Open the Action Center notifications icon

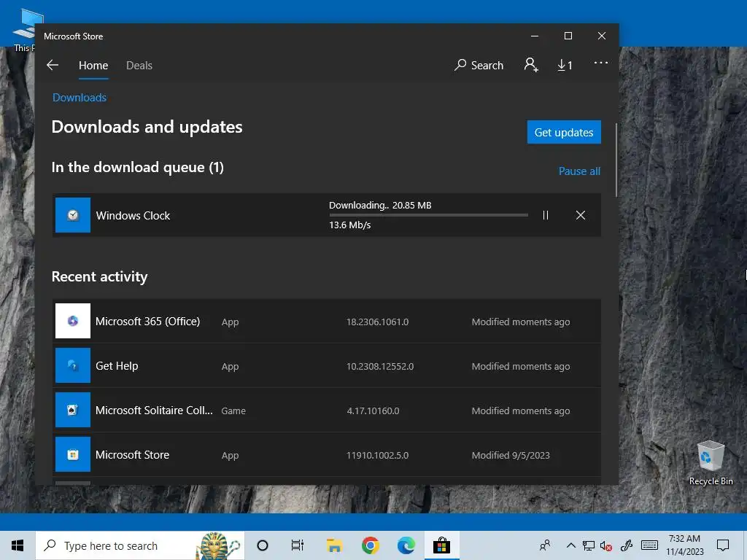tap(723, 545)
